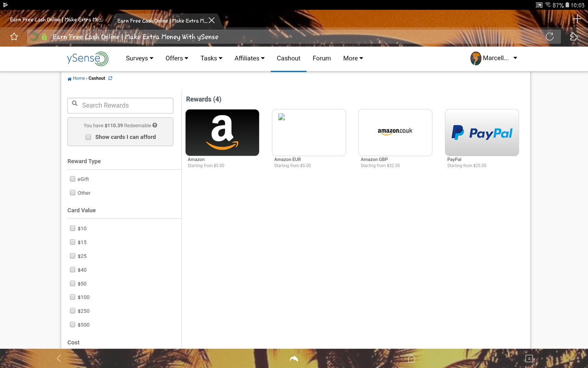588x368 pixels.
Task: Tap the home icon in bottom bar
Action: [412, 358]
